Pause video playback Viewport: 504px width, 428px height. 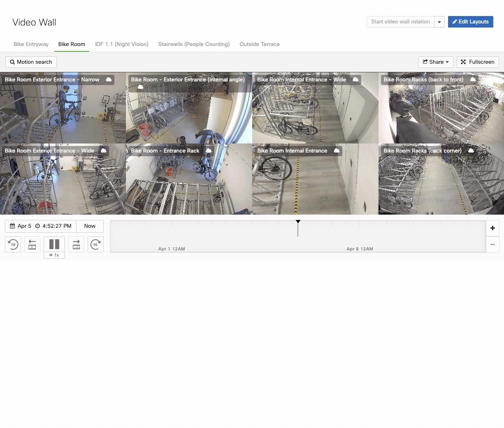coord(54,244)
